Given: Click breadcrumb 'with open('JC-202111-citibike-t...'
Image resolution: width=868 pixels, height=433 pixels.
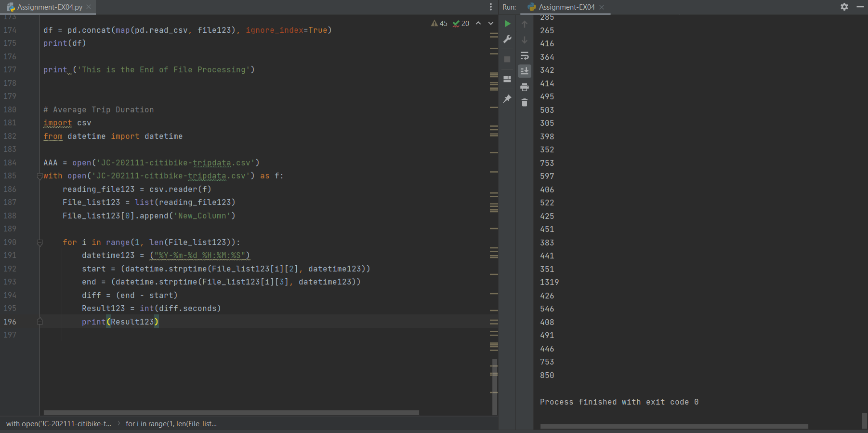Looking at the screenshot, I should click(59, 424).
